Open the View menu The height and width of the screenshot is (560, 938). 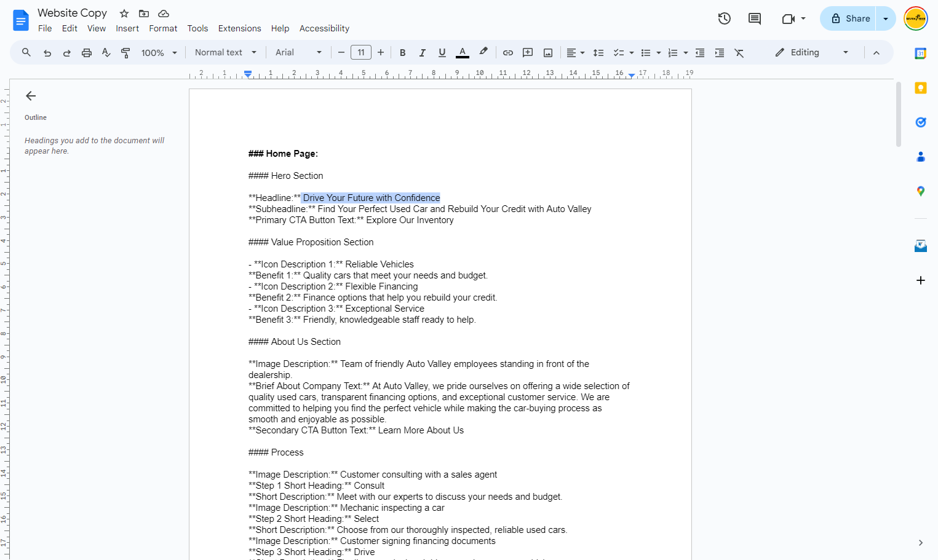(97, 28)
